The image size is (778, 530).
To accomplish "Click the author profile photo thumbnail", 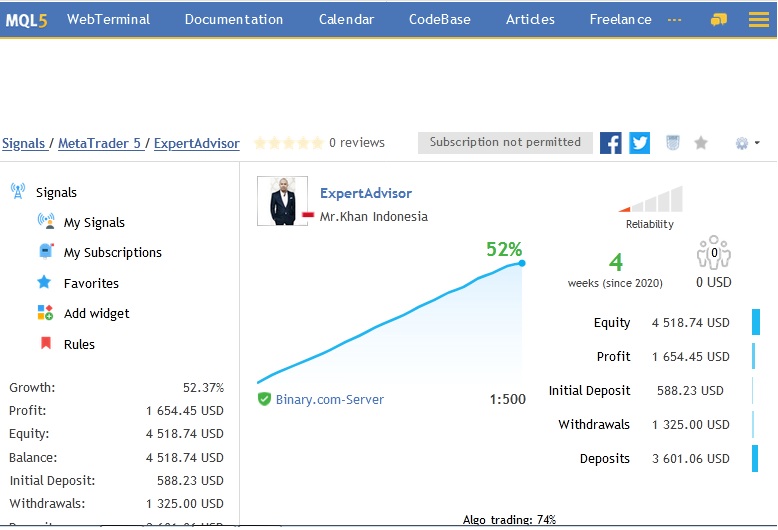I will pos(282,201).
